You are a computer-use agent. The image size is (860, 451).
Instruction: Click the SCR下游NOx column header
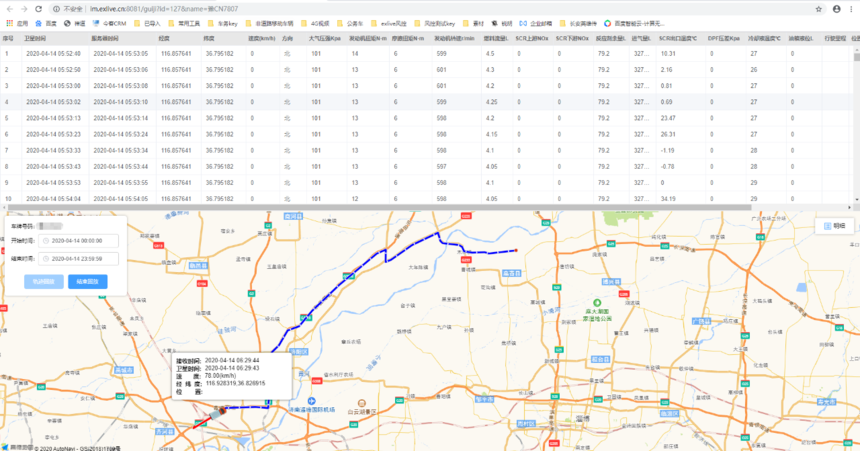pyautogui.click(x=572, y=38)
